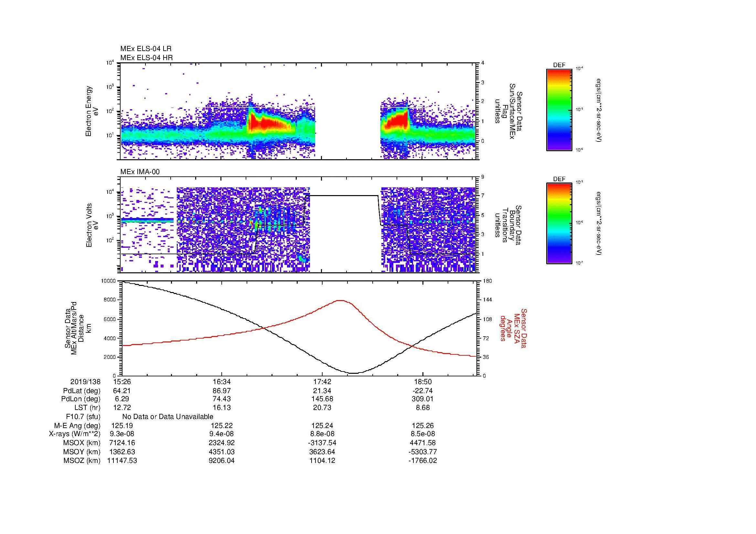
Task: Click the 16:34 time tick label
Action: tap(222, 382)
